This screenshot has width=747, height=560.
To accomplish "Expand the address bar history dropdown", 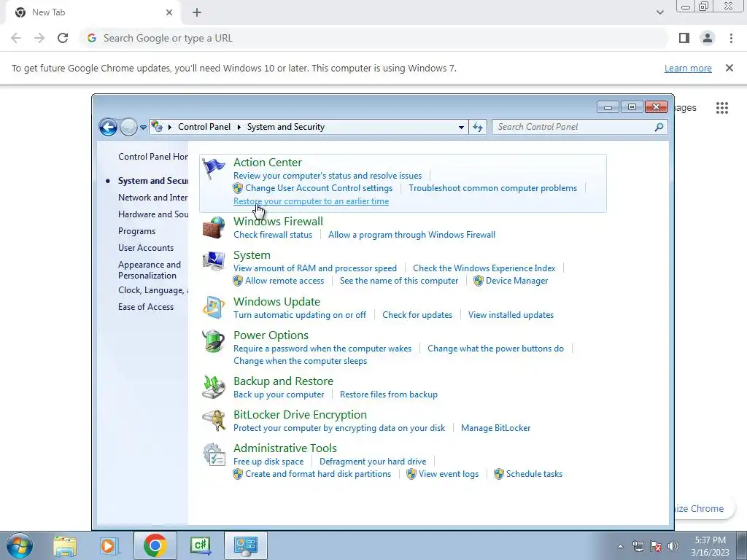I will point(461,127).
